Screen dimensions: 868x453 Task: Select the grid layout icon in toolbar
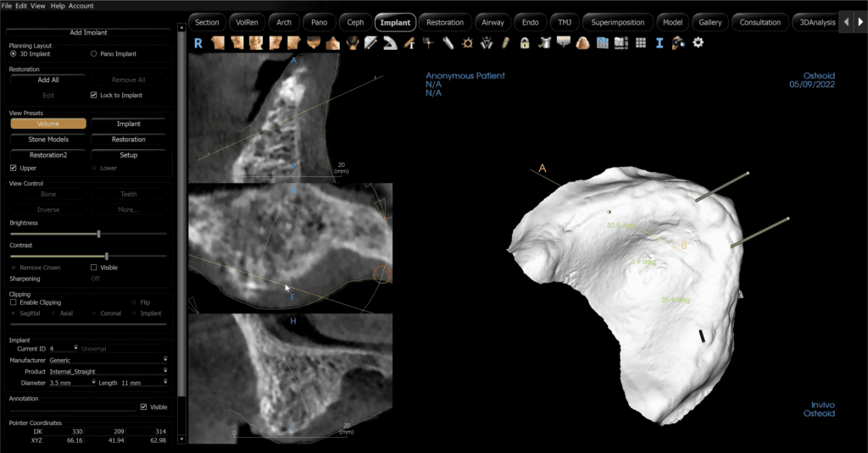click(641, 42)
